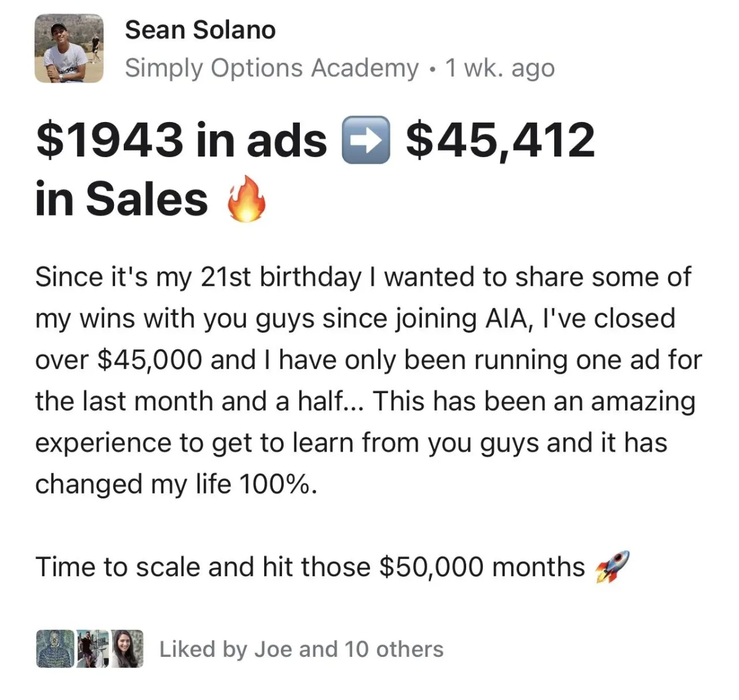Click the rocket emoji after "$50,000 months"

[x=612, y=567]
